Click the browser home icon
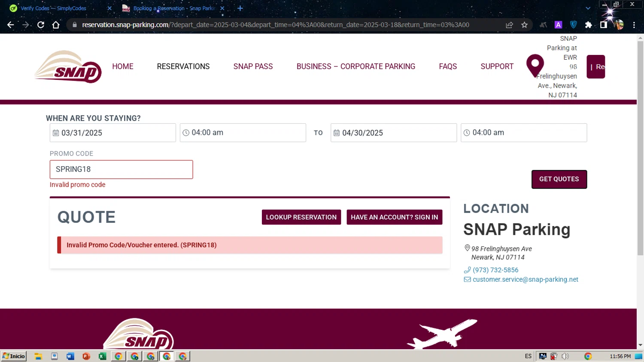Image resolution: width=644 pixels, height=362 pixels. (x=56, y=25)
